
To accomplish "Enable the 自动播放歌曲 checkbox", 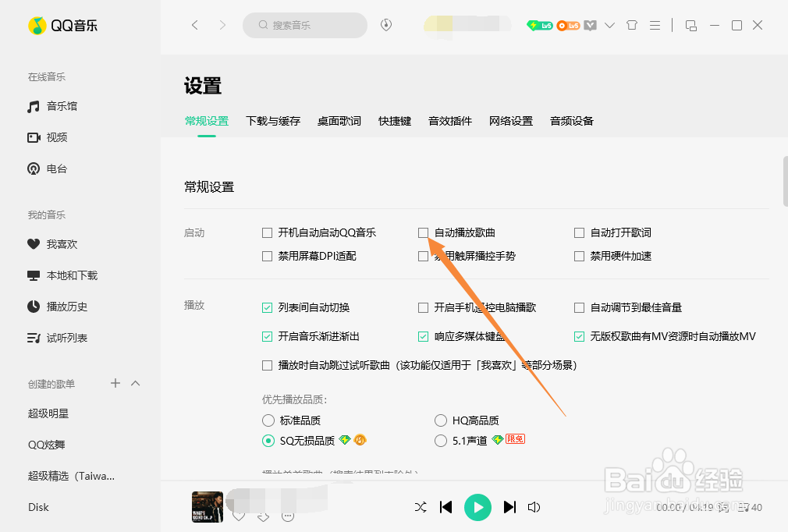I will pos(423,232).
